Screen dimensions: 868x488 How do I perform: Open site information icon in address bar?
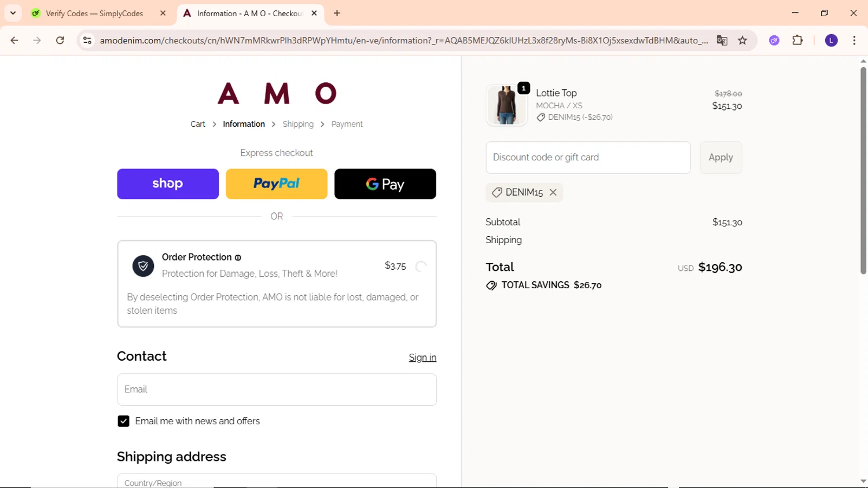[87, 41]
